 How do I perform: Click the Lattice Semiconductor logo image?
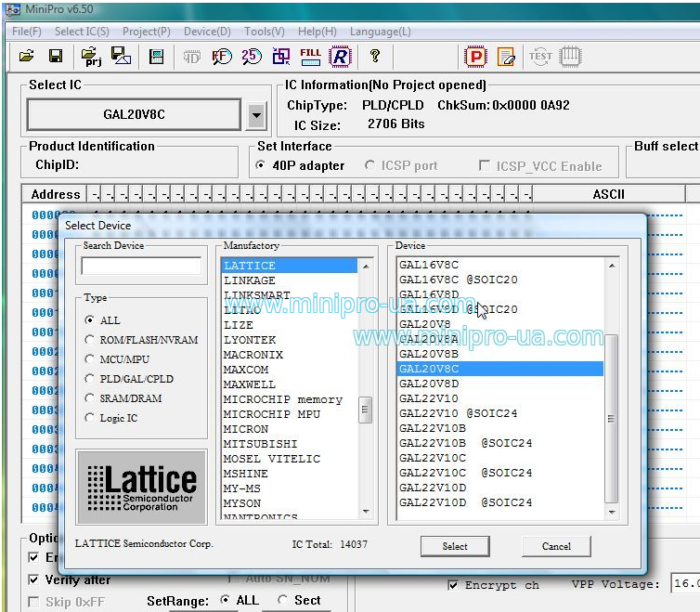[142, 487]
